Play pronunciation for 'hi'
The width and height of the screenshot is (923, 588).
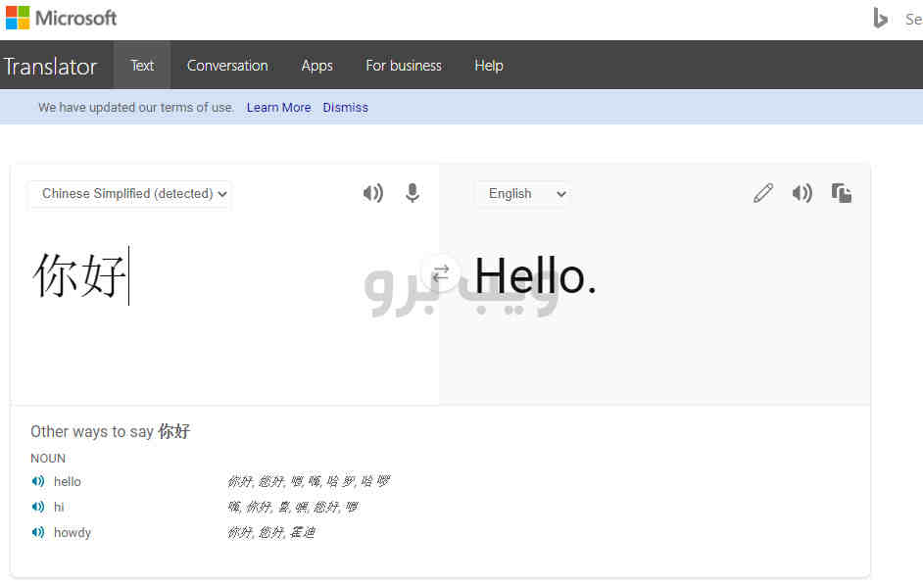(x=38, y=507)
